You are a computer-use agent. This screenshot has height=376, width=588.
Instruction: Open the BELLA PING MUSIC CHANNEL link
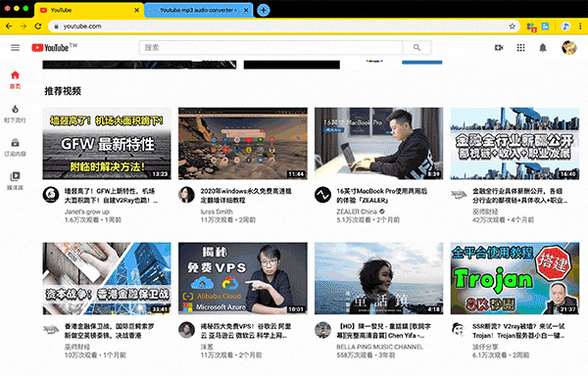click(x=380, y=347)
